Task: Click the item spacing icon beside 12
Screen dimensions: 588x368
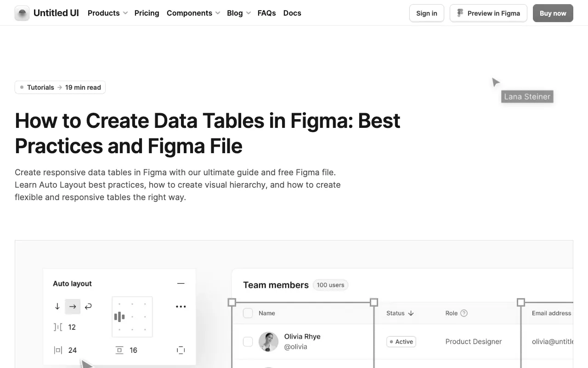Action: (x=58, y=327)
